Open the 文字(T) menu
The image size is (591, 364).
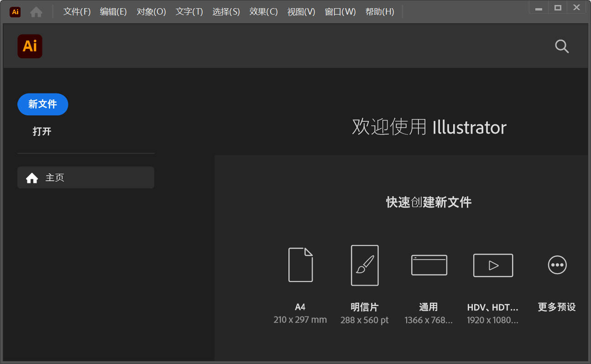(189, 12)
